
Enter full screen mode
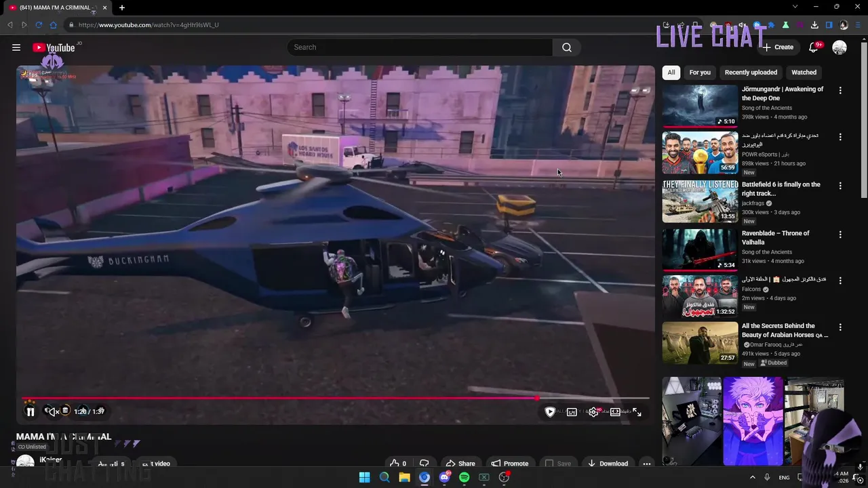click(637, 412)
